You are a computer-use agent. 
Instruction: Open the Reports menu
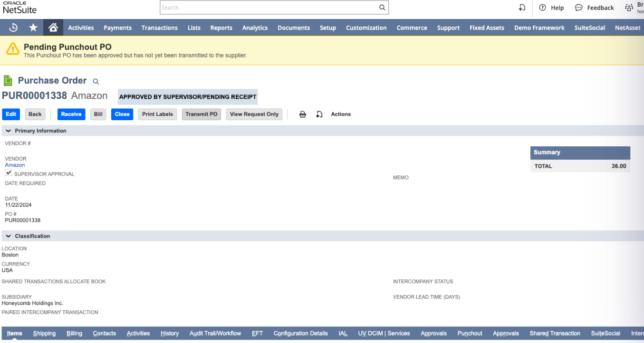(221, 28)
